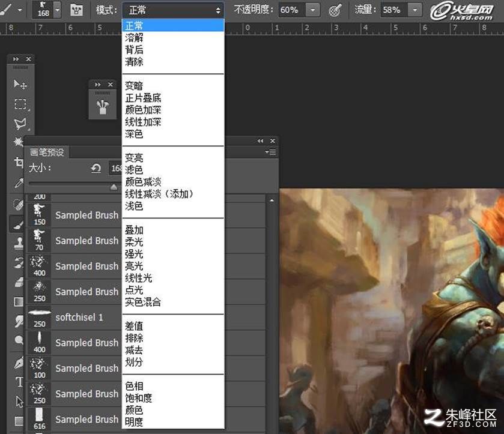
Task: Open the Flow slider dropdown arrow
Action: pyautogui.click(x=415, y=10)
